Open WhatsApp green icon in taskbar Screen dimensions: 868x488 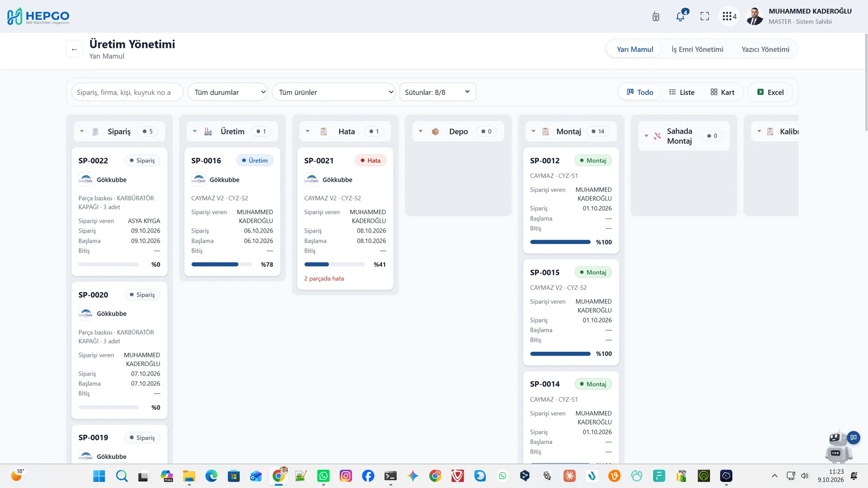click(x=323, y=476)
